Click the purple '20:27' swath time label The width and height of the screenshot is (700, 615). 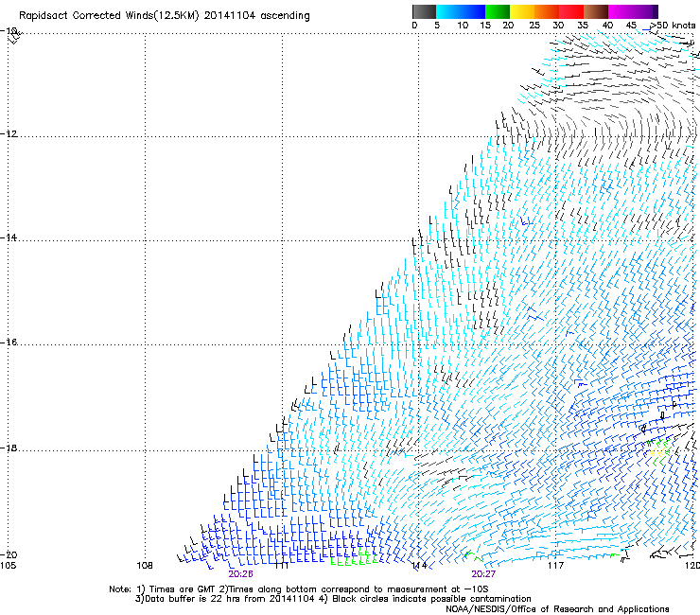coord(483,574)
